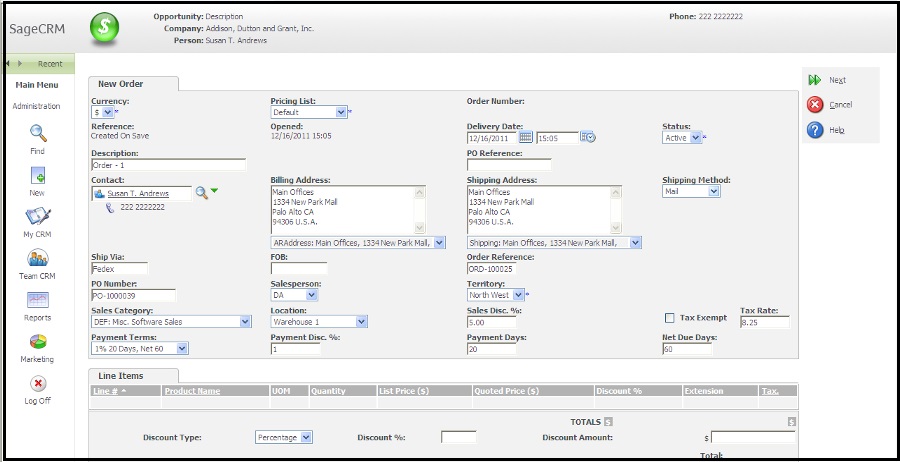
Task: Click the green Next arrows icon
Action: tap(814, 80)
